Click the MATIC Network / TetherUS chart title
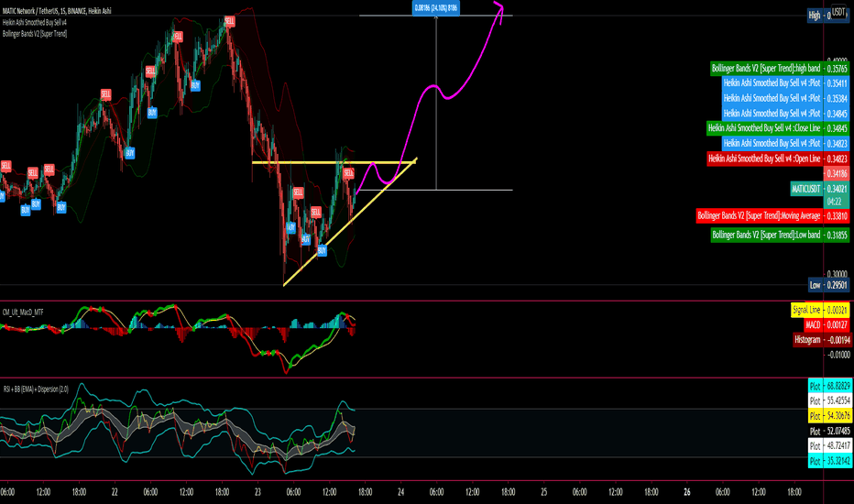The image size is (854, 504). [x=57, y=11]
